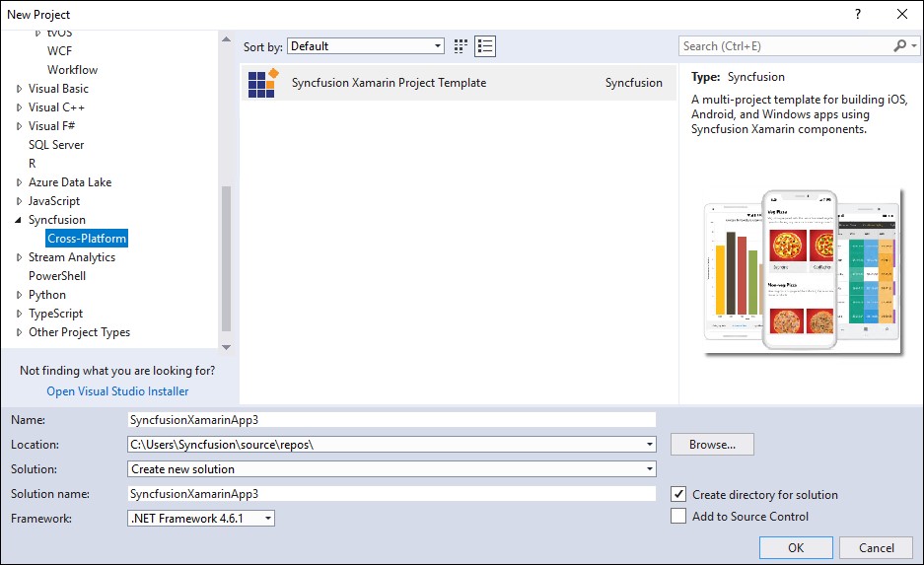Click in the project Name field
Image resolution: width=924 pixels, height=565 pixels.
pyautogui.click(x=391, y=420)
